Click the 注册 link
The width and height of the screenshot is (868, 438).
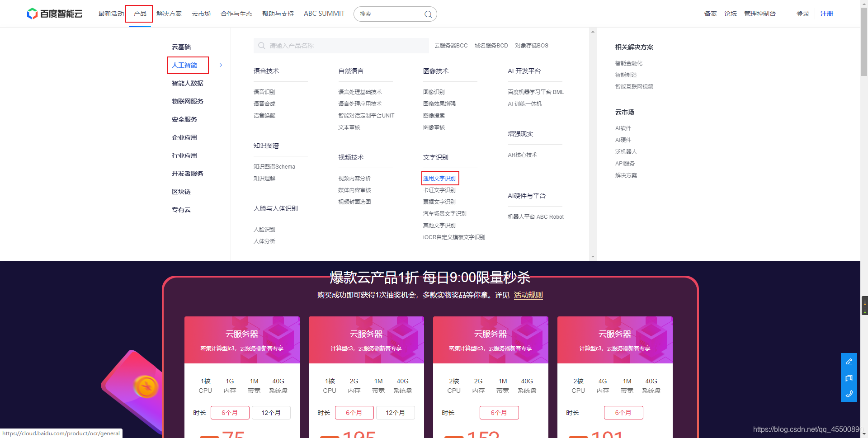click(x=827, y=14)
